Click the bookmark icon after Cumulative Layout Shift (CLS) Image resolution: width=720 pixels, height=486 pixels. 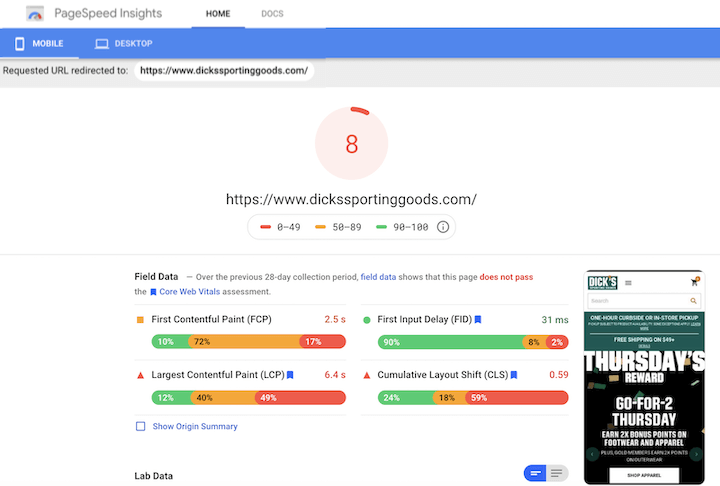(x=514, y=375)
